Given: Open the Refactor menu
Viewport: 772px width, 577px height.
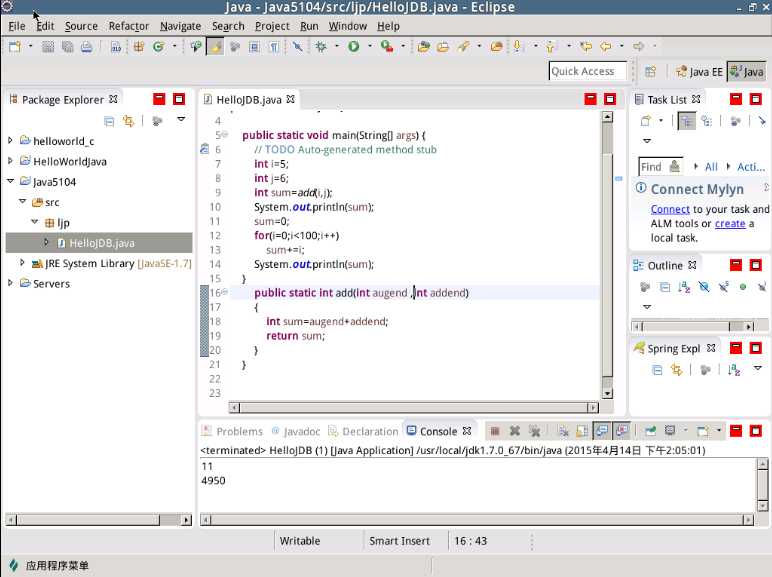Looking at the screenshot, I should 128,26.
